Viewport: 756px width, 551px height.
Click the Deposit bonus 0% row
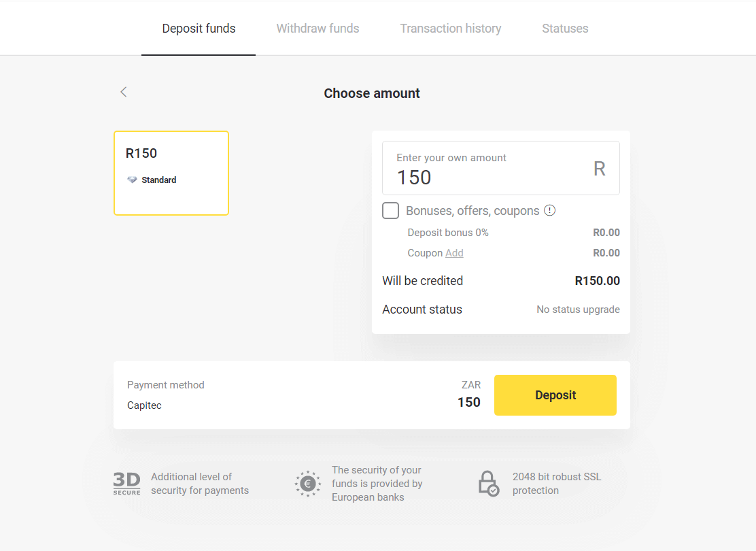click(448, 233)
